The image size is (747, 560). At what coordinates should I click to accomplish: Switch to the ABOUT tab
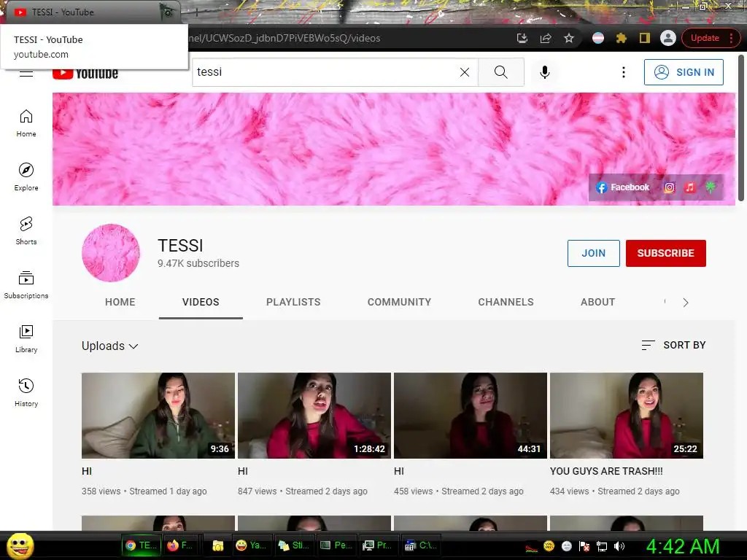coord(597,302)
